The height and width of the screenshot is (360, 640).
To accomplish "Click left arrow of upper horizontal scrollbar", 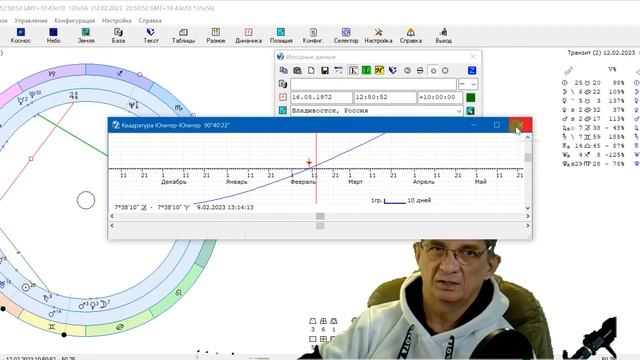I will 112,216.
